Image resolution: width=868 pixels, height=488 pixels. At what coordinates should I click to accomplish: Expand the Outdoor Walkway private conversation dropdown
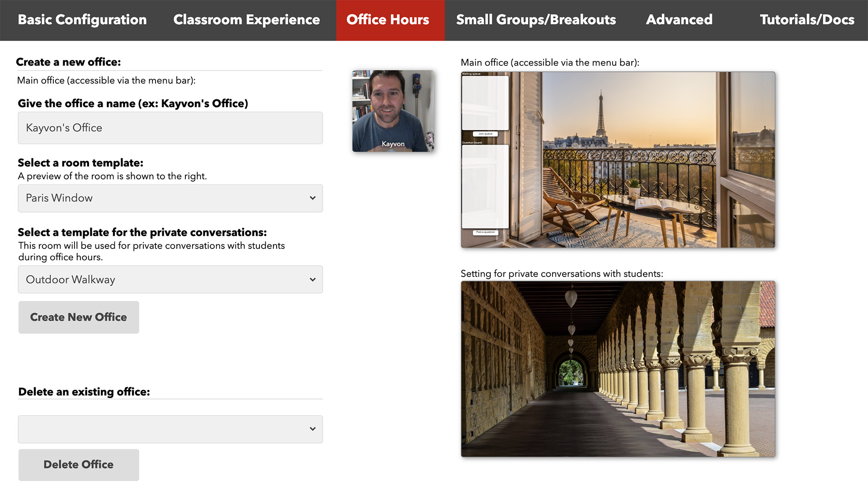click(x=170, y=280)
